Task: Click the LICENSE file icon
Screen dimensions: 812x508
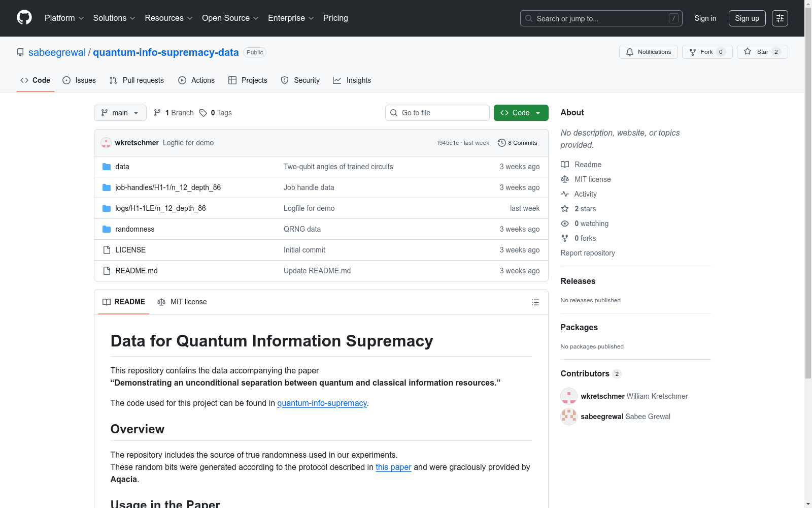Action: (x=107, y=250)
